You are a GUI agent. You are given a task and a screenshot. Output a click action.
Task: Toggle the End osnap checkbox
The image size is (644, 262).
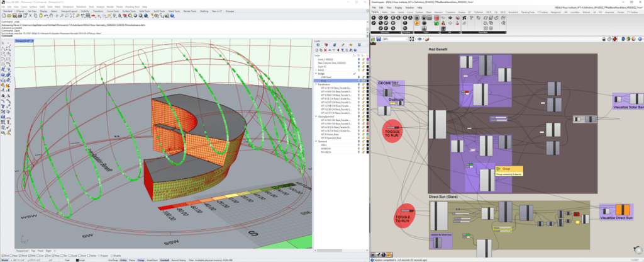[x=3, y=256]
